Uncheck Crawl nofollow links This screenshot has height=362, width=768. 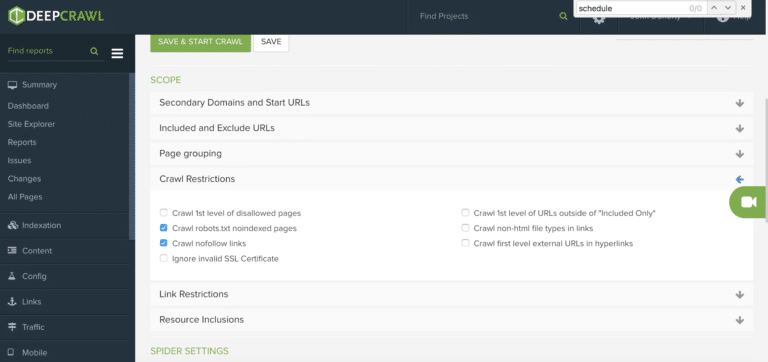tap(164, 243)
